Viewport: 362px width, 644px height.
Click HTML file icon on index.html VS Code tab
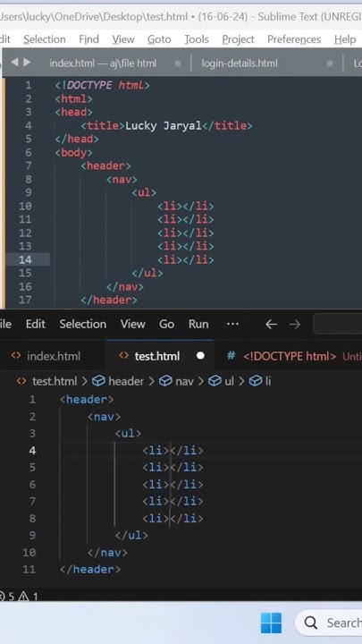coord(16,356)
